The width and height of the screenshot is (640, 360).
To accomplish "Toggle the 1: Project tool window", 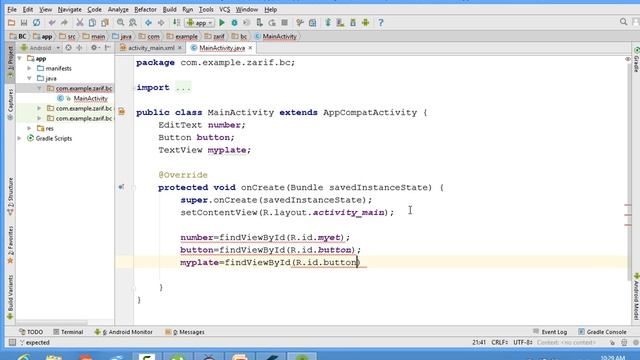I will (x=10, y=61).
